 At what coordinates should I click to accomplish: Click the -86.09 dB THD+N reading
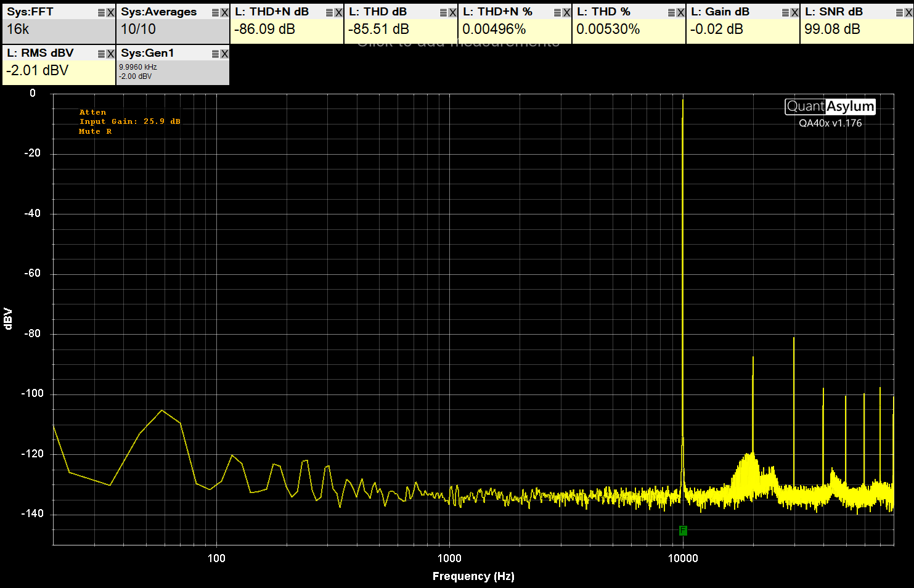click(264, 29)
